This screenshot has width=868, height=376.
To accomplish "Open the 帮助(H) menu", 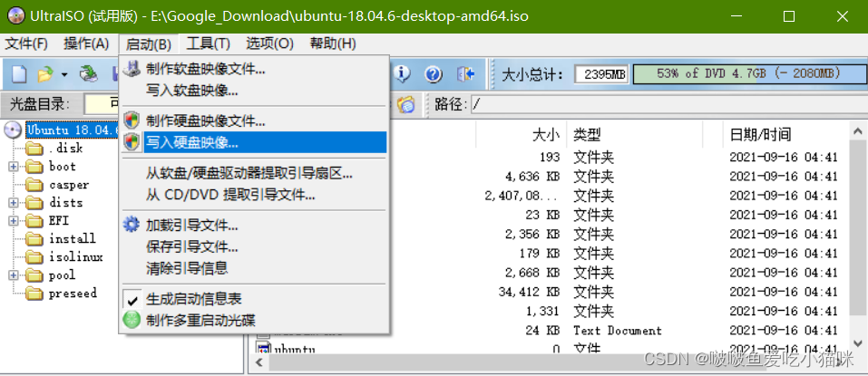I will click(333, 43).
